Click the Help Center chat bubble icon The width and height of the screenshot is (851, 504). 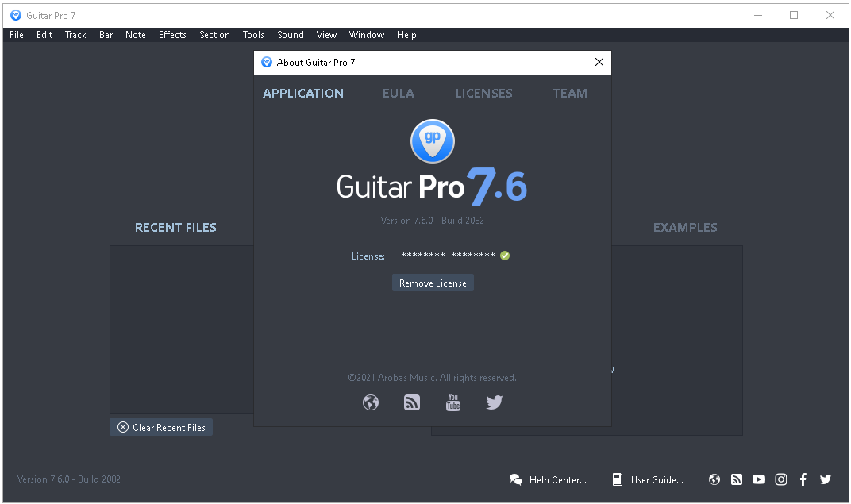click(x=515, y=479)
